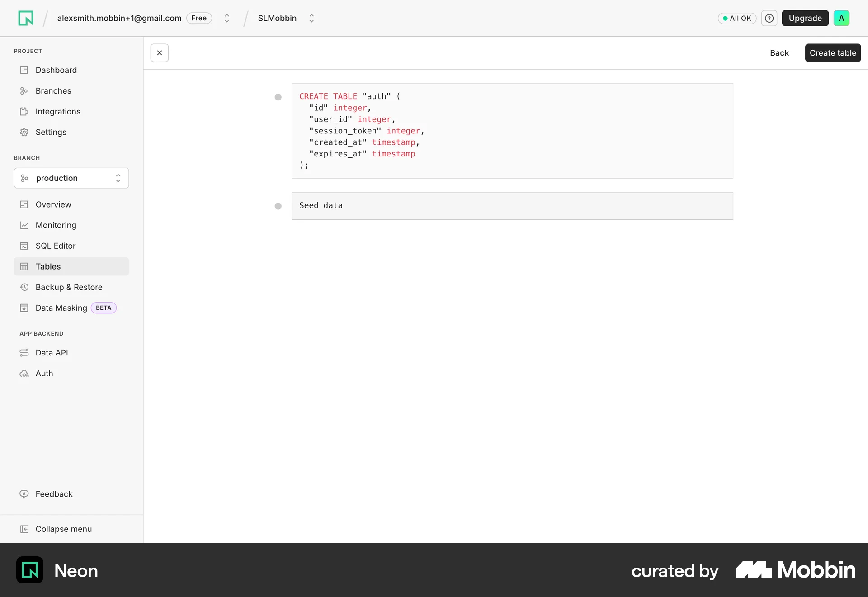Open Data Masking
868x597 pixels.
[x=71, y=308]
